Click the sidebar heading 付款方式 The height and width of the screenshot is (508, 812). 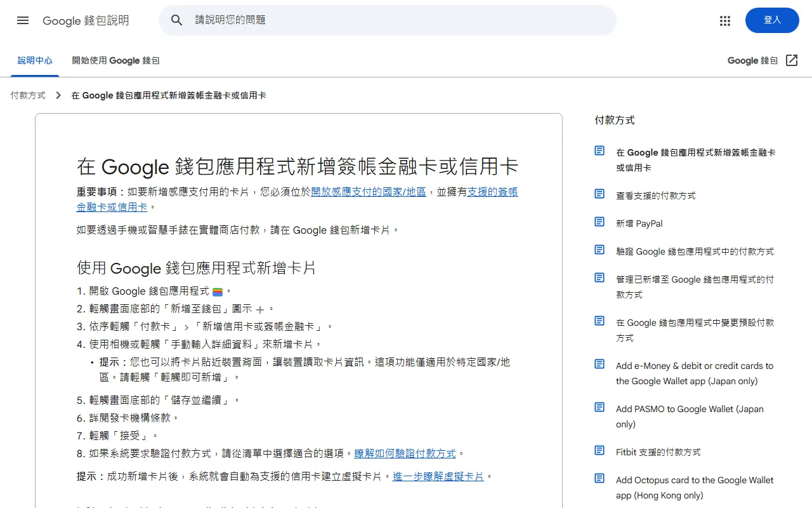615,120
